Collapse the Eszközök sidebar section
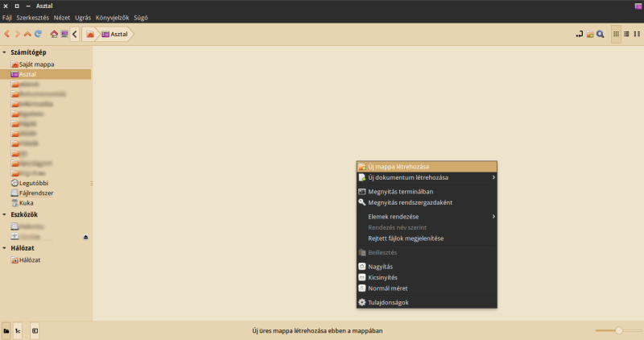The width and height of the screenshot is (644, 340). tap(5, 214)
